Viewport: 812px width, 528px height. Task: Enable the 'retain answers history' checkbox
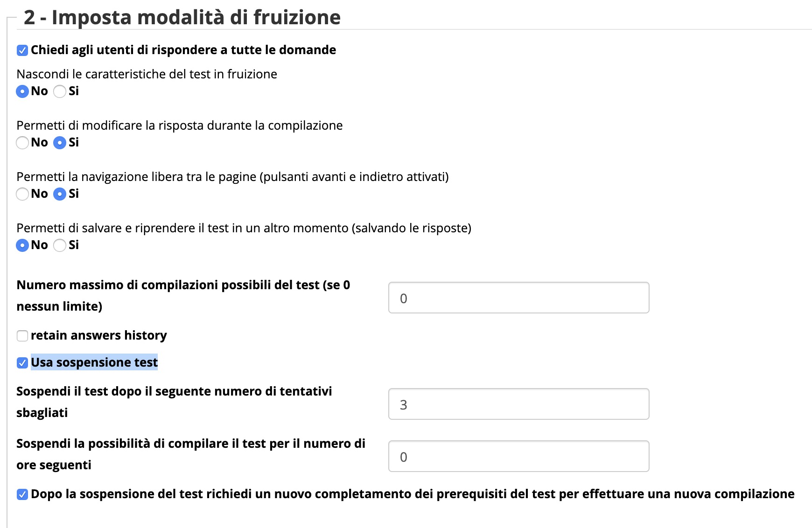22,336
